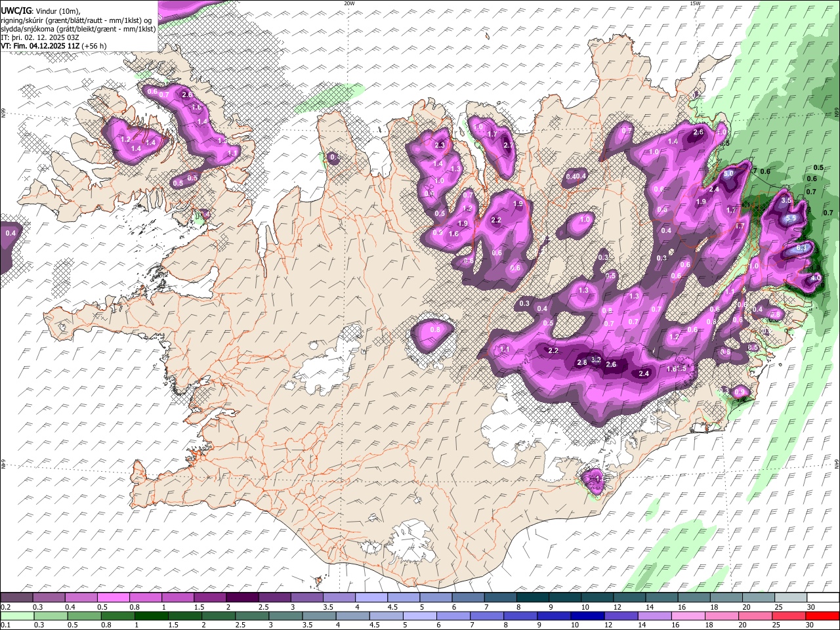
Task: Click the slydda/snjókoma legend description line
Action: coord(78,29)
